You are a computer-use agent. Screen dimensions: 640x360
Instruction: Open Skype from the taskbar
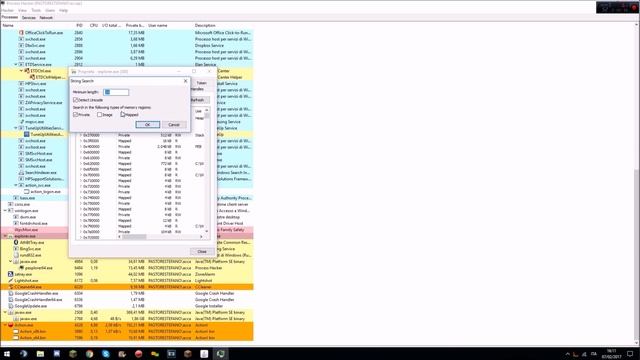click(x=106, y=354)
